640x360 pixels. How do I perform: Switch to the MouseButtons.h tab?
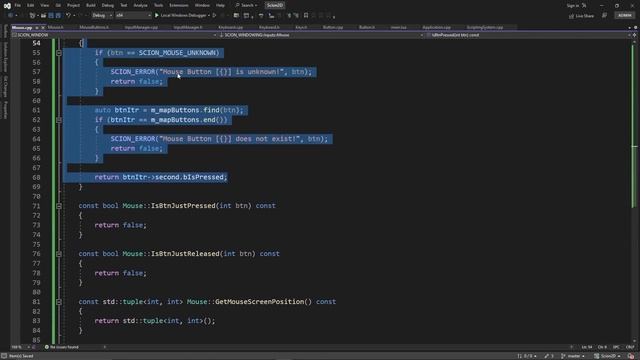pos(94,27)
